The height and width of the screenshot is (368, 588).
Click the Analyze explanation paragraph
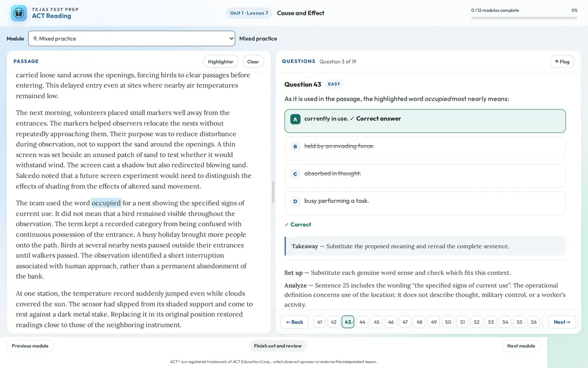pos(425,295)
